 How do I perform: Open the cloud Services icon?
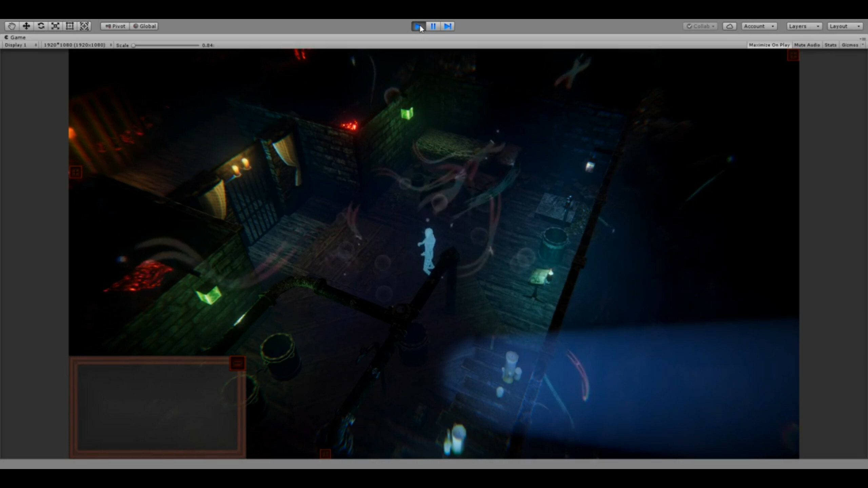pos(729,26)
